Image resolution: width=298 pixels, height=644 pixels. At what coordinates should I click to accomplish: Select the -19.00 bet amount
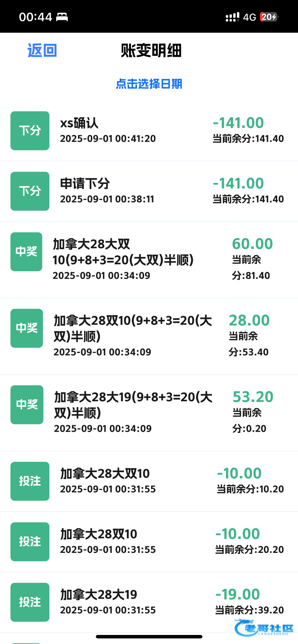click(x=238, y=594)
